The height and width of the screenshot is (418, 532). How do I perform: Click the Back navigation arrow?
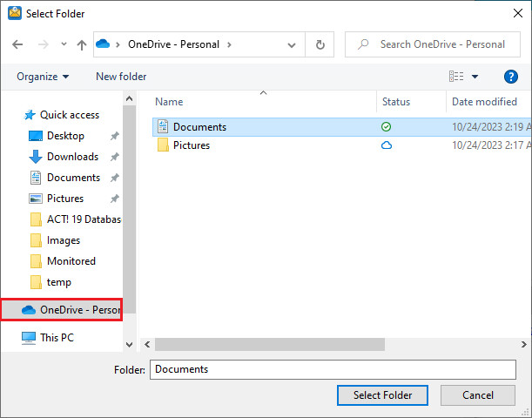18,44
